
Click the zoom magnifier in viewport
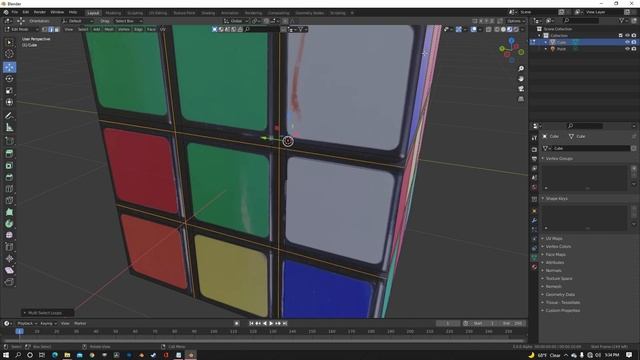[x=521, y=69]
